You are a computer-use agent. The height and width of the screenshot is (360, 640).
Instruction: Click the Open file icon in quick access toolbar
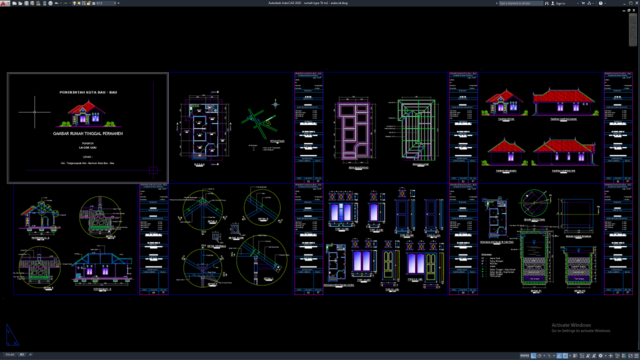click(20, 3)
